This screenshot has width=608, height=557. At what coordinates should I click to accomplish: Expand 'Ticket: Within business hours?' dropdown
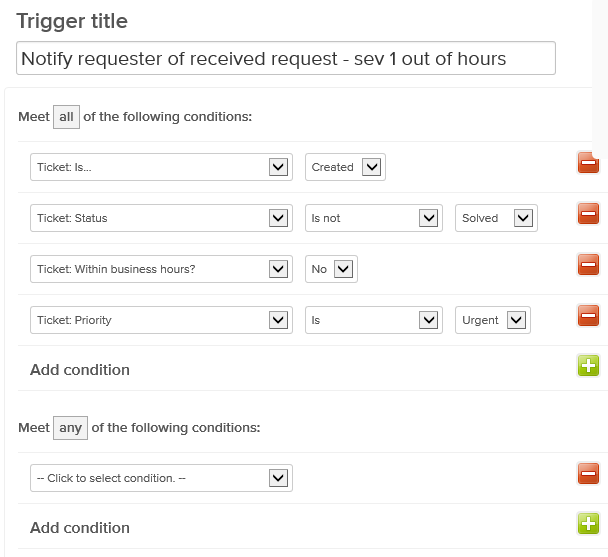pyautogui.click(x=161, y=269)
